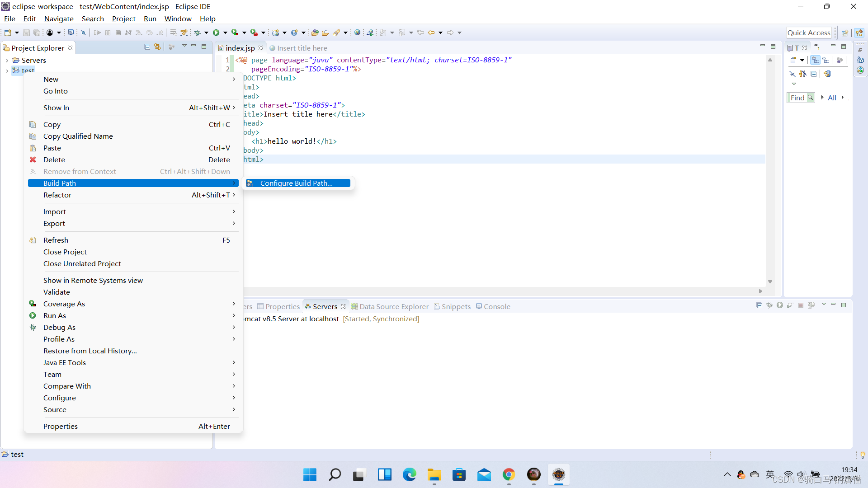Select the Console tab in bottom panel
This screenshot has height=488, width=868.
(497, 306)
